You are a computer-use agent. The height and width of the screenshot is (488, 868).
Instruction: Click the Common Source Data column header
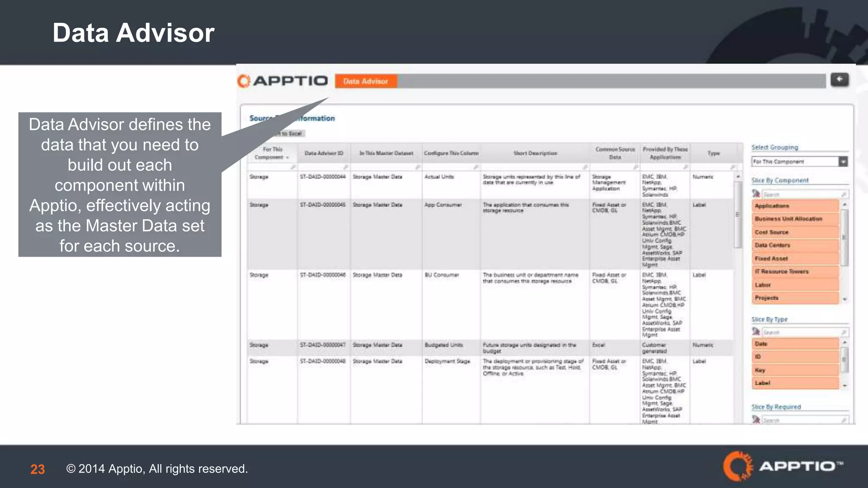pos(615,153)
